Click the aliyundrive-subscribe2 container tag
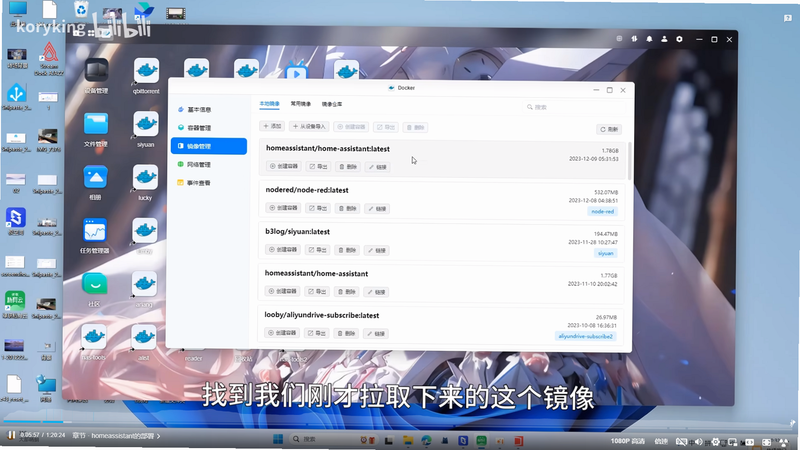 click(585, 336)
